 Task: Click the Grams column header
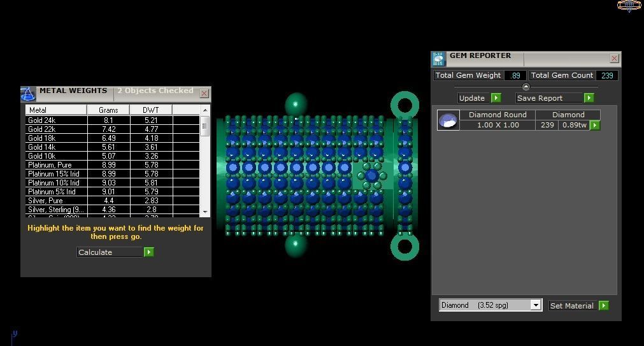pyautogui.click(x=108, y=110)
